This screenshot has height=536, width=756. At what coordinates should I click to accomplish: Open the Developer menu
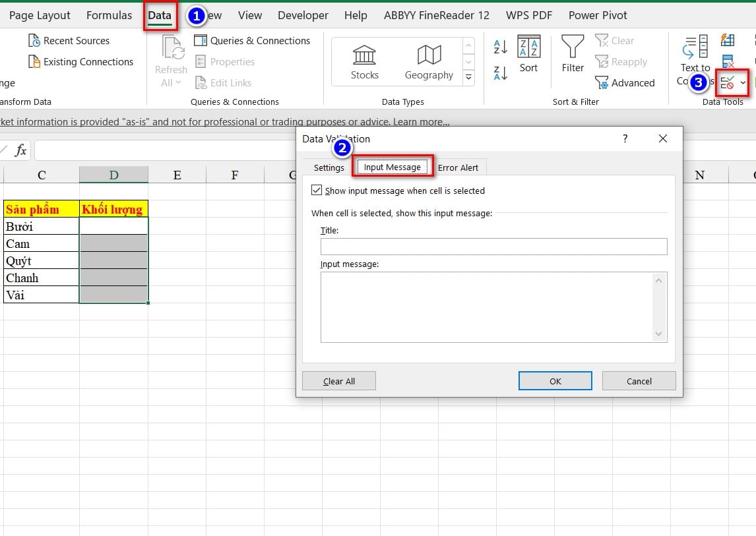tap(302, 15)
